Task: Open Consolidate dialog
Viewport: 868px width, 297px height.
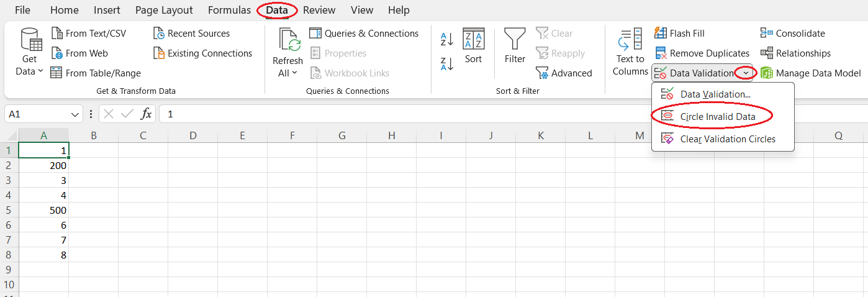Action: [792, 34]
